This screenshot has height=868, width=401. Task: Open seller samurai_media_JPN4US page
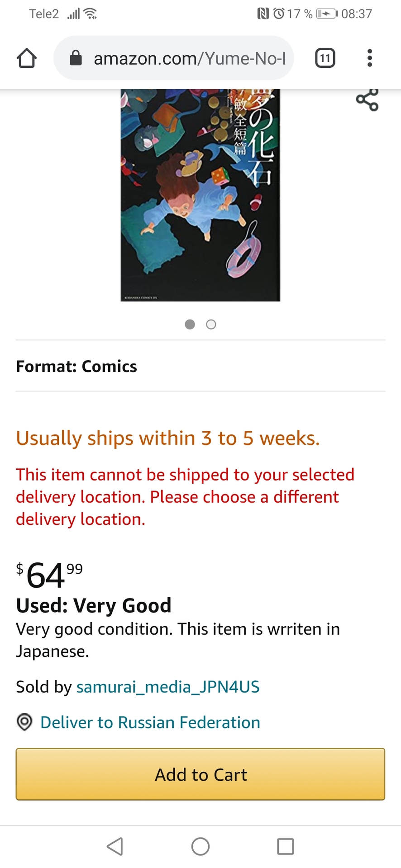168,687
